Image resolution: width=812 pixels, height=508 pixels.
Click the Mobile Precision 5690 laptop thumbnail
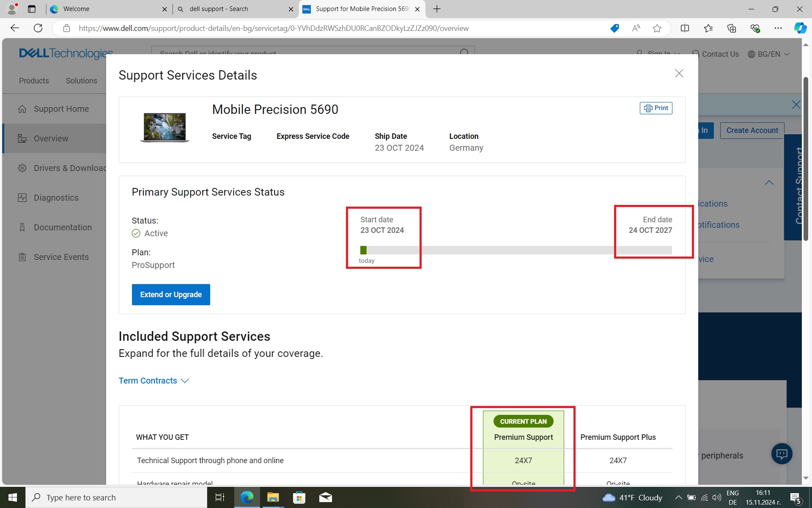tap(165, 127)
